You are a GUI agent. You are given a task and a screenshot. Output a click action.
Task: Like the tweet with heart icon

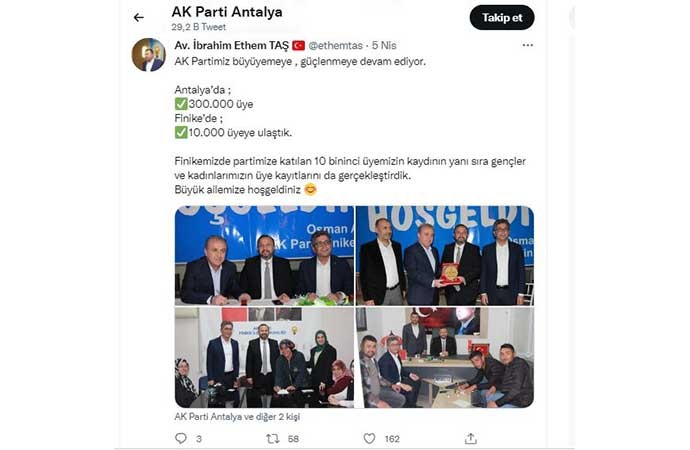point(369,438)
